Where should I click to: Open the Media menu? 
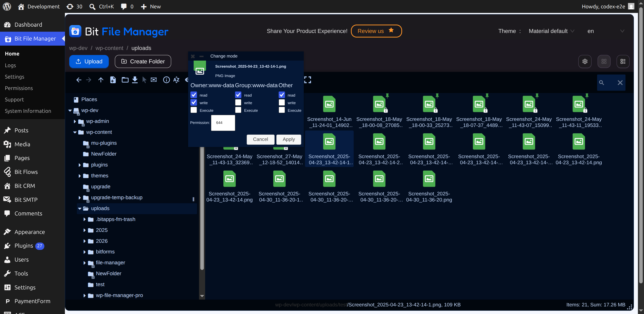pyautogui.click(x=32, y=144)
